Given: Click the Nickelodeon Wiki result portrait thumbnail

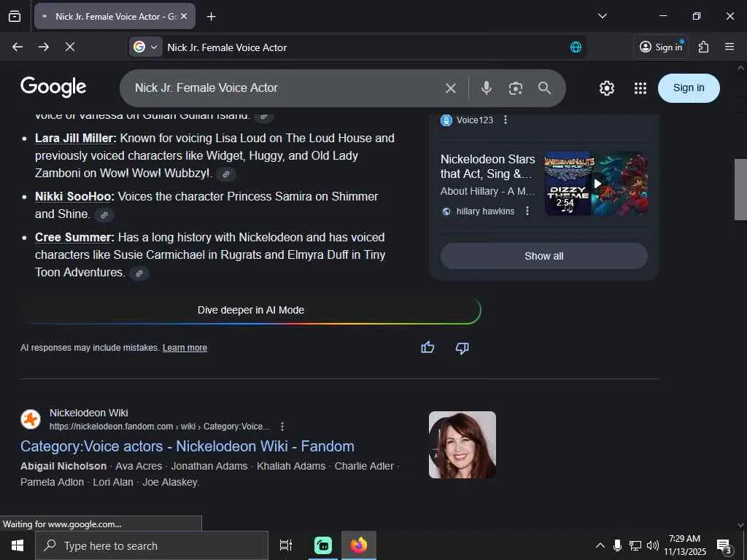Looking at the screenshot, I should pyautogui.click(x=462, y=445).
